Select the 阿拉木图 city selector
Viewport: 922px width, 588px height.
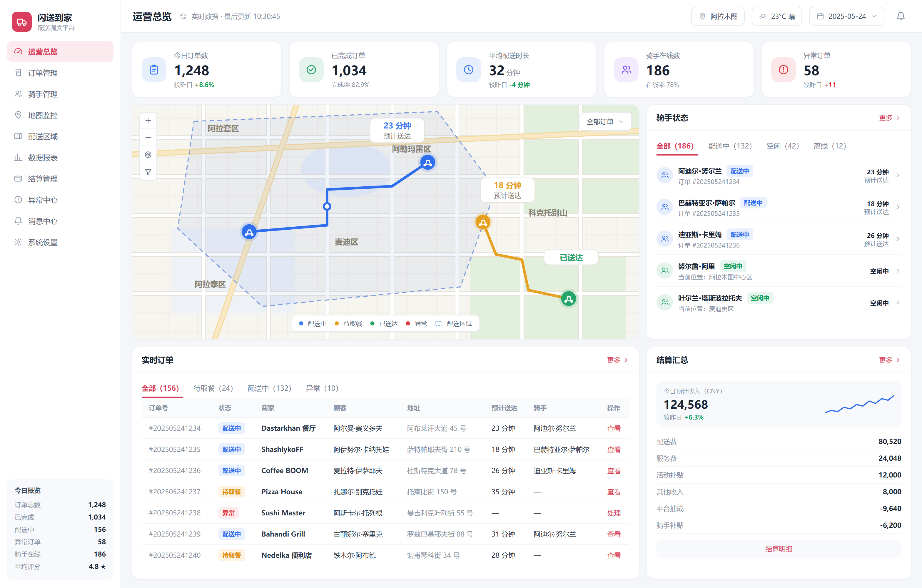click(718, 16)
